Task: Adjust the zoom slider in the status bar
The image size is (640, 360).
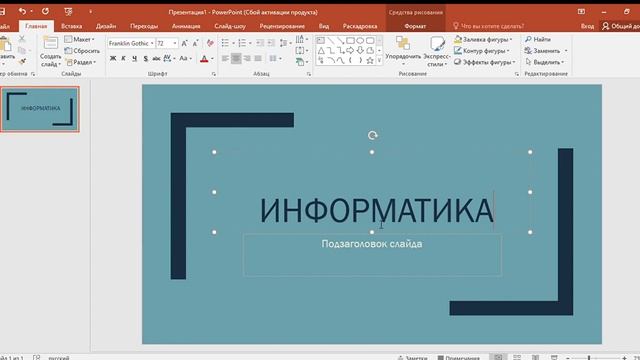Action: point(589,358)
